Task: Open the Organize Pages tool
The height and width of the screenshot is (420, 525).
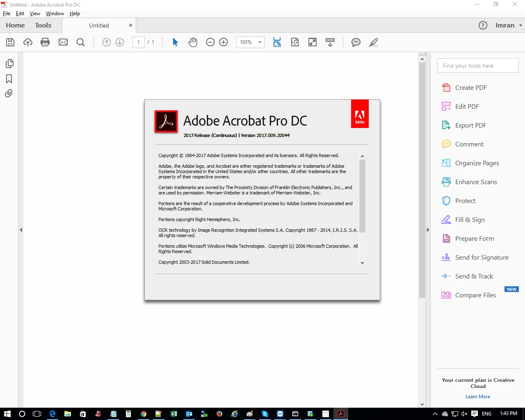Action: pyautogui.click(x=470, y=163)
